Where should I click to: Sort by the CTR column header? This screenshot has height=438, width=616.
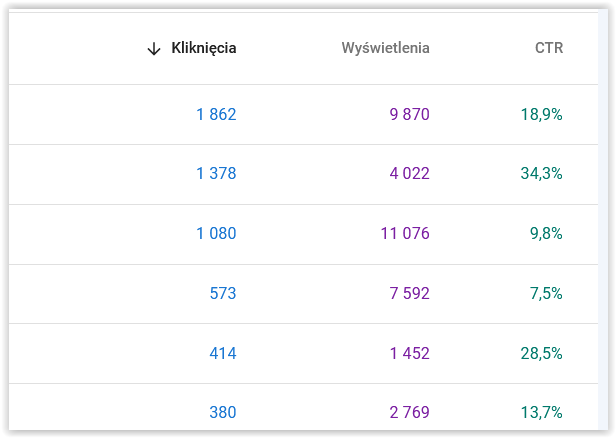(x=549, y=48)
